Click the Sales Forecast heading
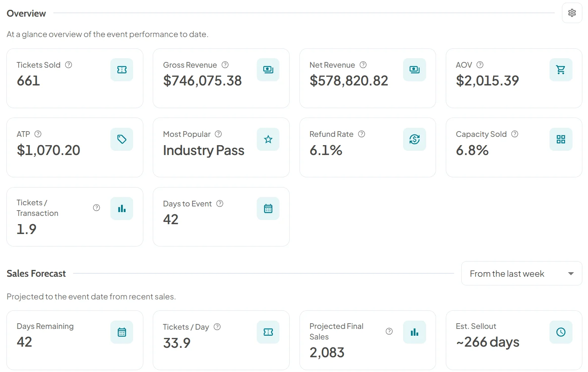This screenshot has height=372, width=588. click(36, 273)
